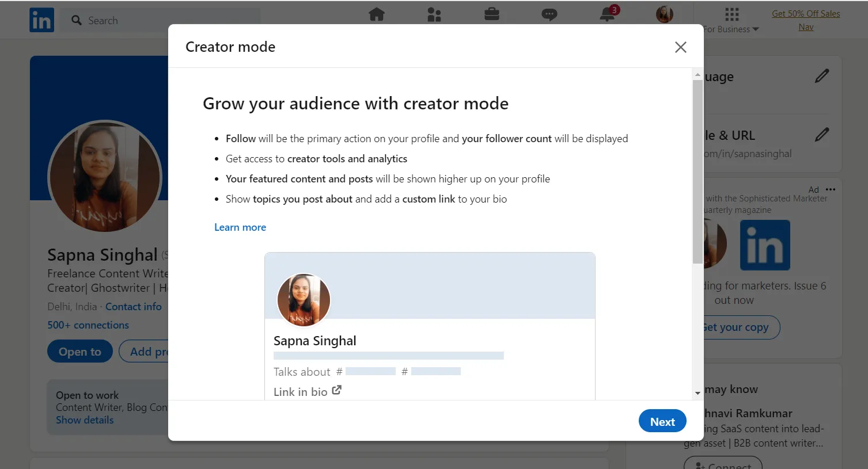This screenshot has height=469, width=868.
Task: Expand the For Business dropdown arrow
Action: pyautogui.click(x=756, y=29)
